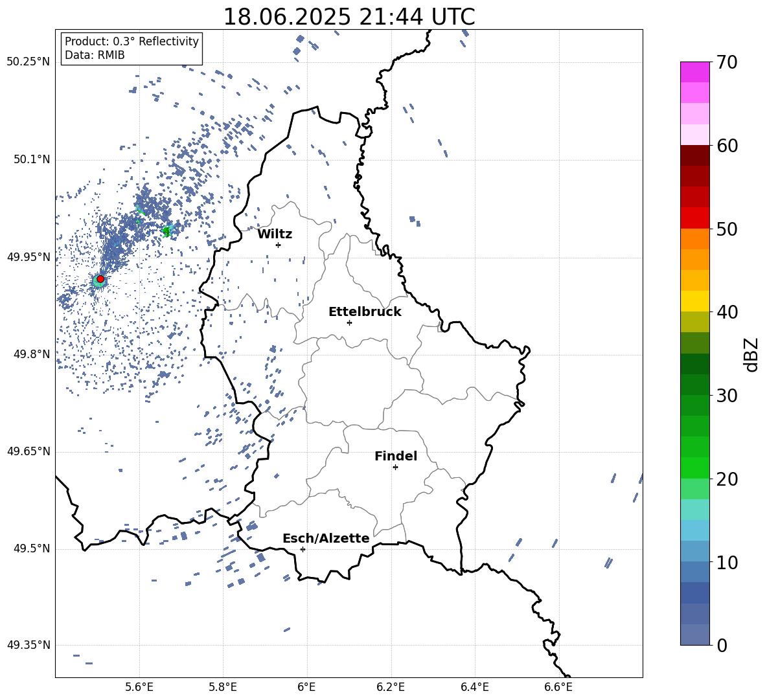Click the 50 tick label on colorbar
This screenshot has width=767, height=700.
[x=727, y=229]
